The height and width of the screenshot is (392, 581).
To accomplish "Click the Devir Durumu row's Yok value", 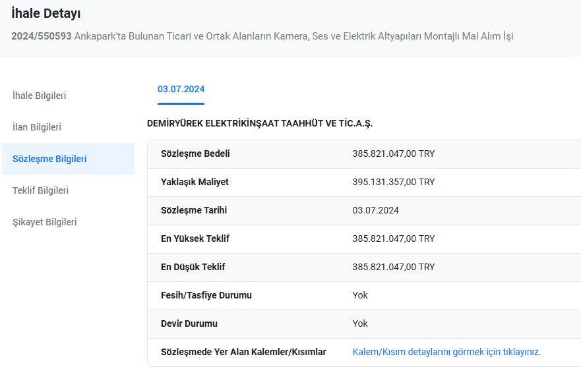I will [x=360, y=323].
